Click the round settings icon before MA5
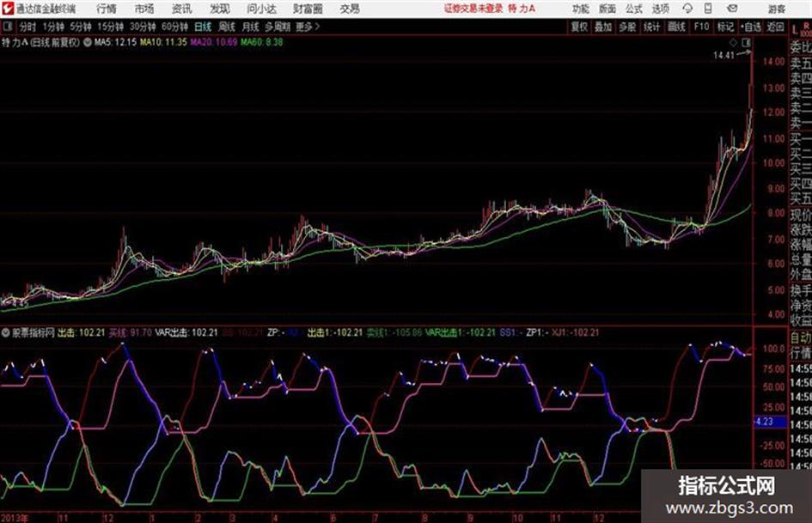The image size is (812, 523). [88, 42]
